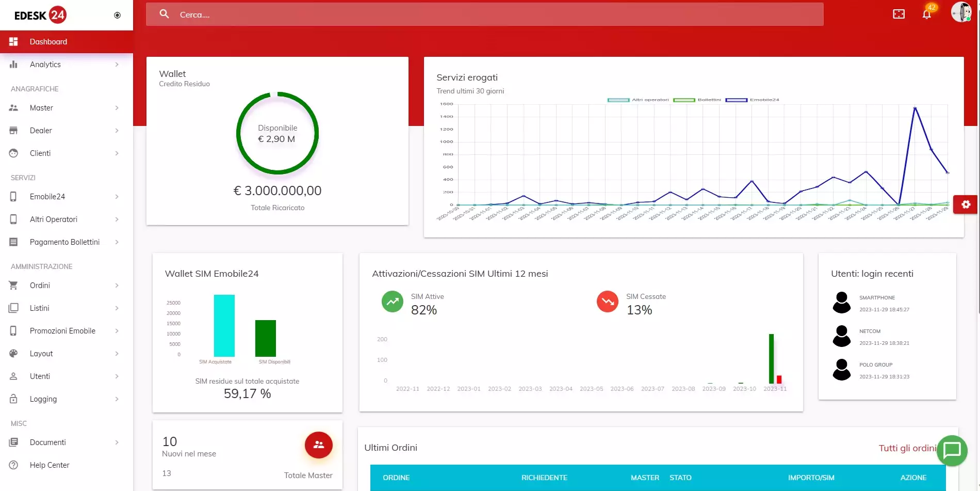Toggle Emobile24 series in chart legend
Image resolution: width=980 pixels, height=491 pixels.
pyautogui.click(x=753, y=100)
